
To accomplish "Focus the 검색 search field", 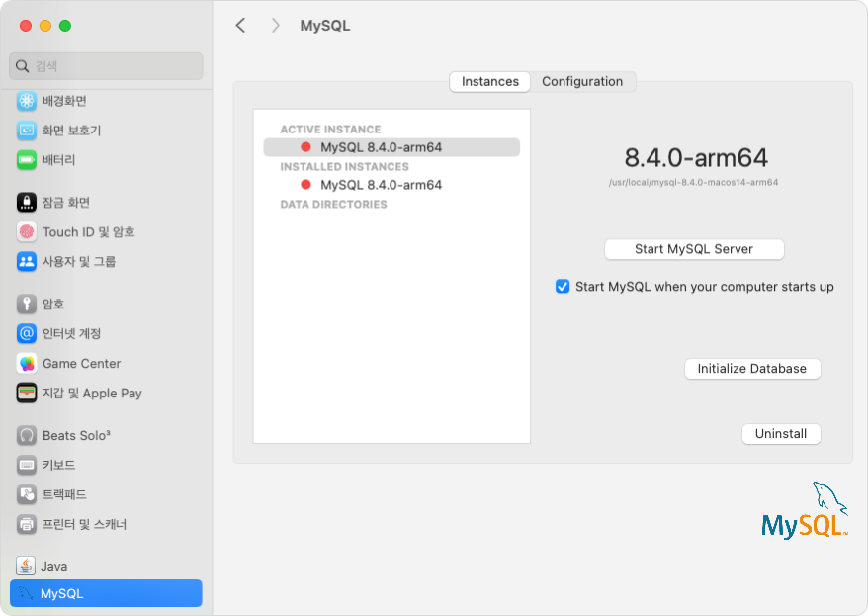I will pyautogui.click(x=107, y=66).
